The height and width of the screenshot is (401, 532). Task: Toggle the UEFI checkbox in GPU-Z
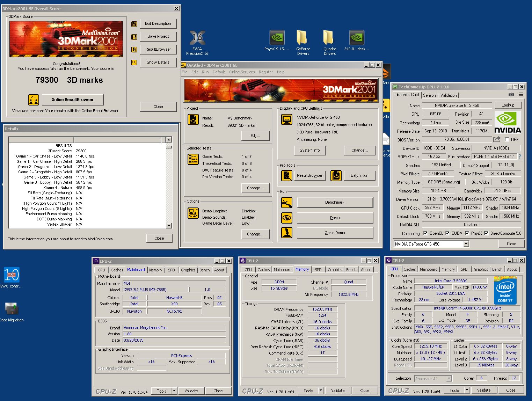(x=507, y=140)
